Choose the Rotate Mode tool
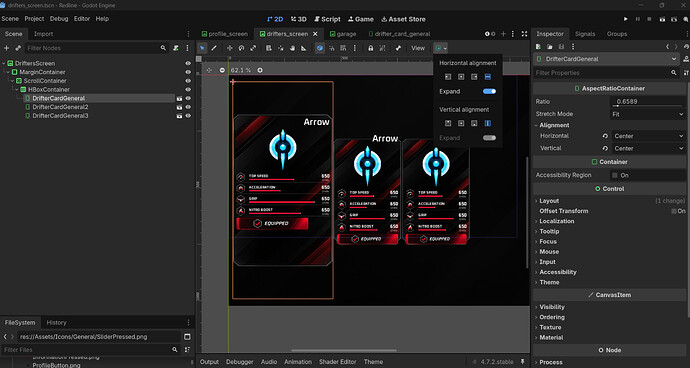The width and height of the screenshot is (690, 368). click(241, 48)
